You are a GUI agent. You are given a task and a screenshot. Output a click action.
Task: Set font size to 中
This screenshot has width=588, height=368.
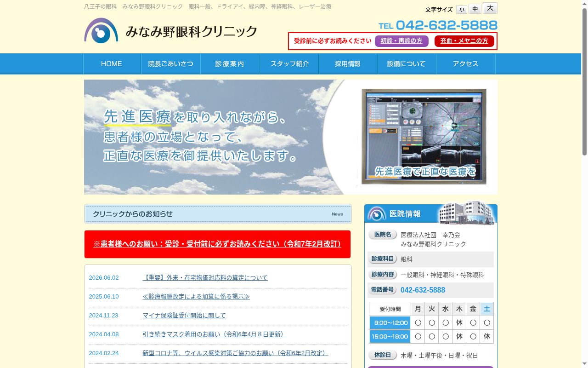475,9
